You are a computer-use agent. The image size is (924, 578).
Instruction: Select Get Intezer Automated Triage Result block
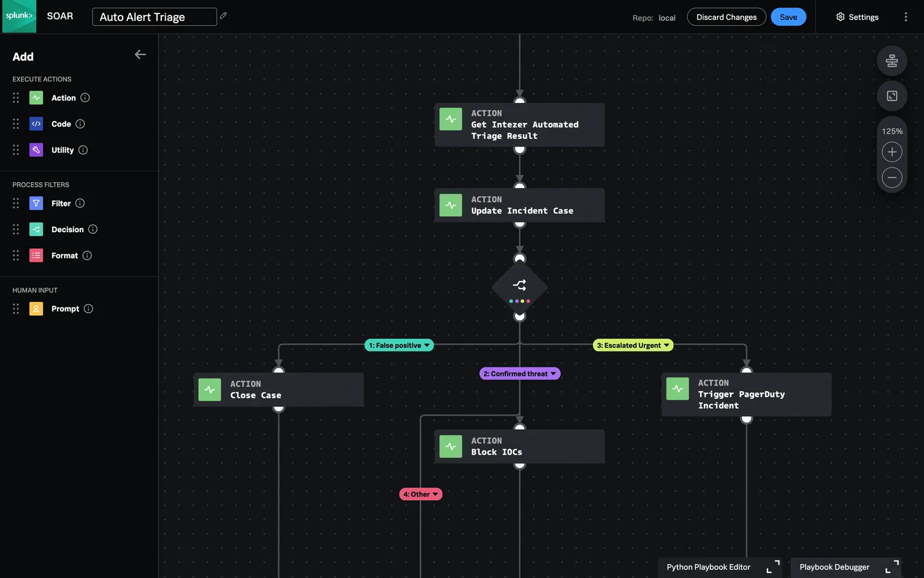tap(519, 125)
